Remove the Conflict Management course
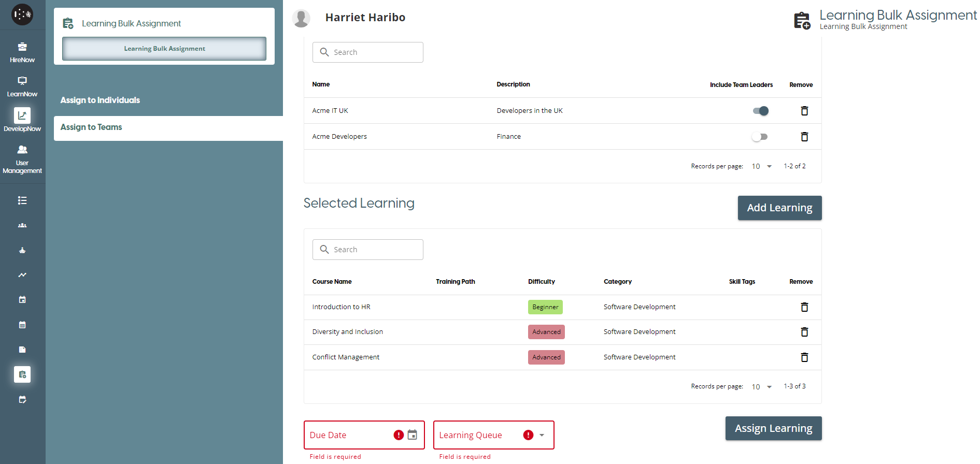Screen dimensions: 980x464 point(804,357)
